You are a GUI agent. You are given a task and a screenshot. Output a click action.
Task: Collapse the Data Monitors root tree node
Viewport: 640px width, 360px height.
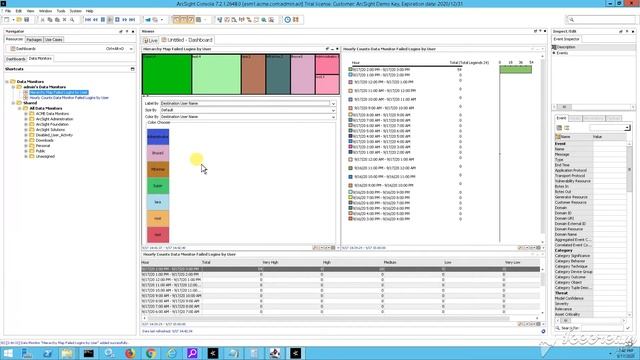click(7, 82)
